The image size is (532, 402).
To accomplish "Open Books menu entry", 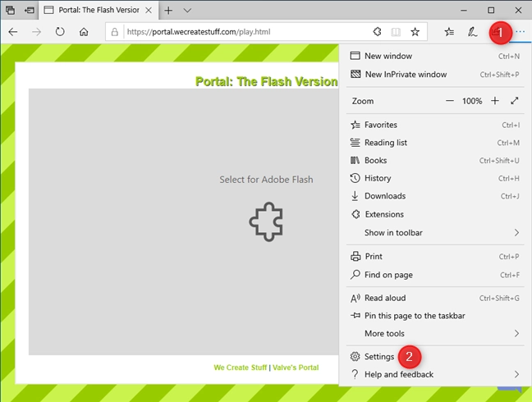I will [435, 160].
